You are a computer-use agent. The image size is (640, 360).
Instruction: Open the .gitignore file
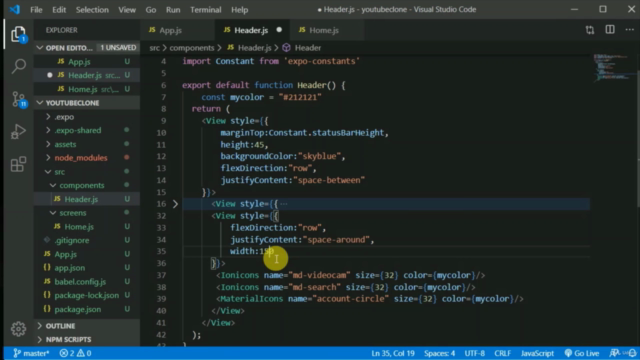click(x=87, y=240)
